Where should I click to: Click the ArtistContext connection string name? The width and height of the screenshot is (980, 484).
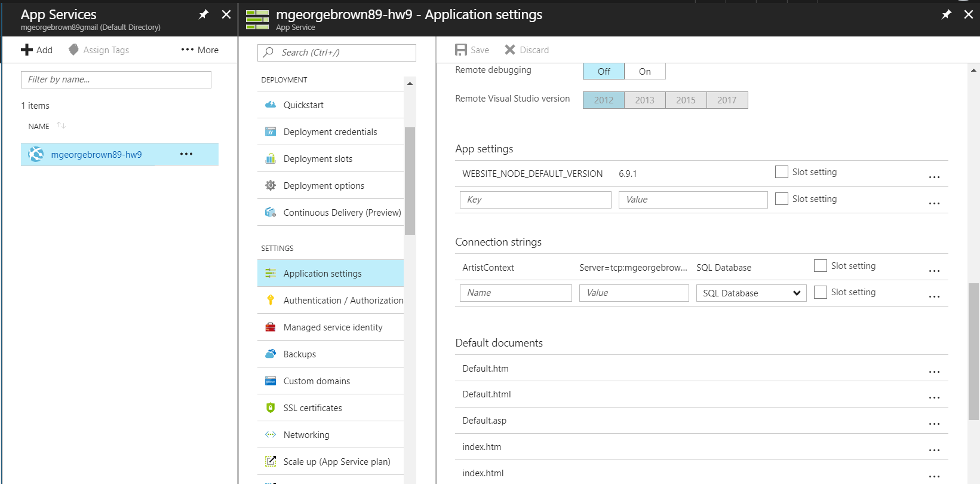(x=488, y=268)
